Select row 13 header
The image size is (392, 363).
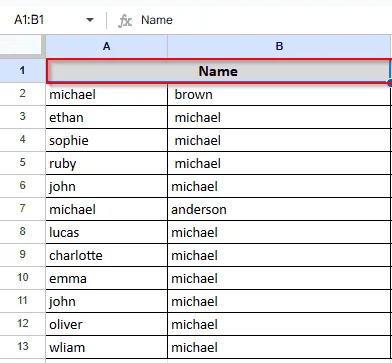coord(22,347)
